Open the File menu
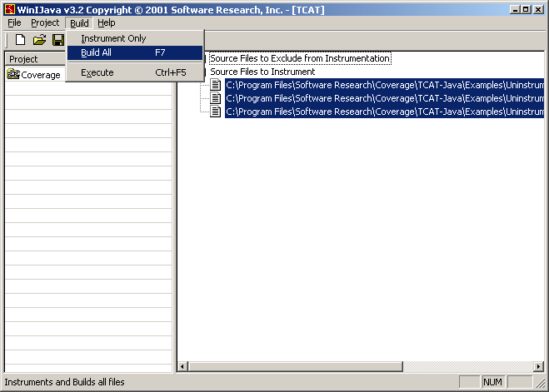Screen dimensions: 549x392 point(14,22)
